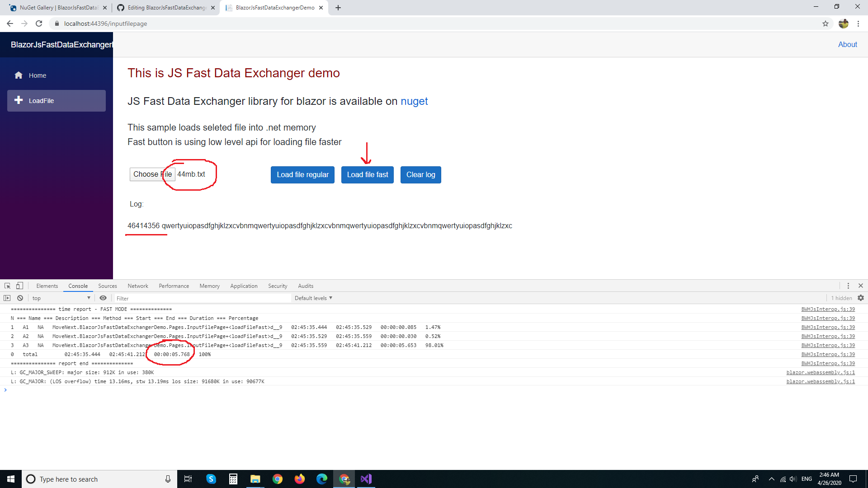Open the Sources DevTools tab
Viewport: 868px width, 488px height.
[108, 286]
